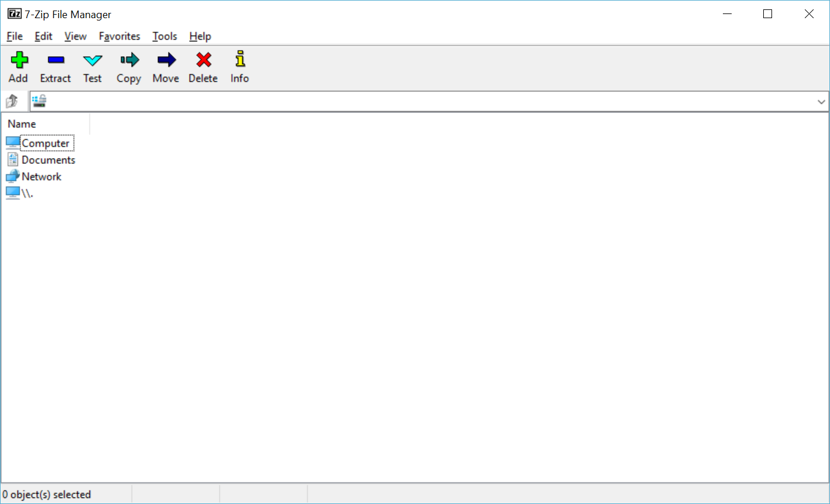Click the Copy arrow icon
The height and width of the screenshot is (504, 830).
(129, 60)
